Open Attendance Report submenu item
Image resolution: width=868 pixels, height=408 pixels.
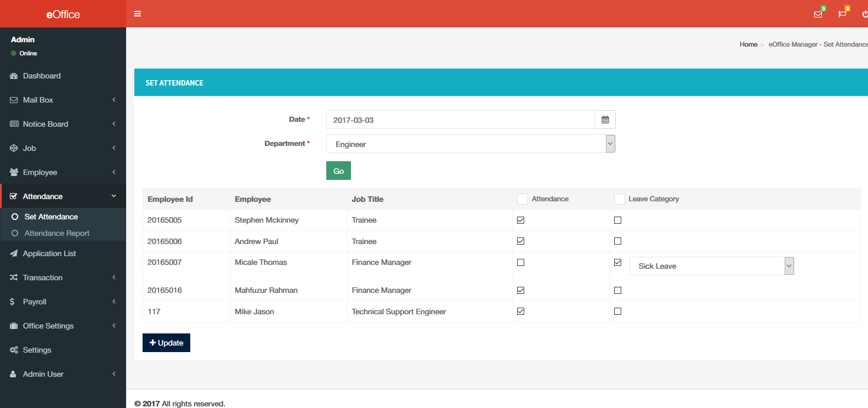[x=56, y=233]
